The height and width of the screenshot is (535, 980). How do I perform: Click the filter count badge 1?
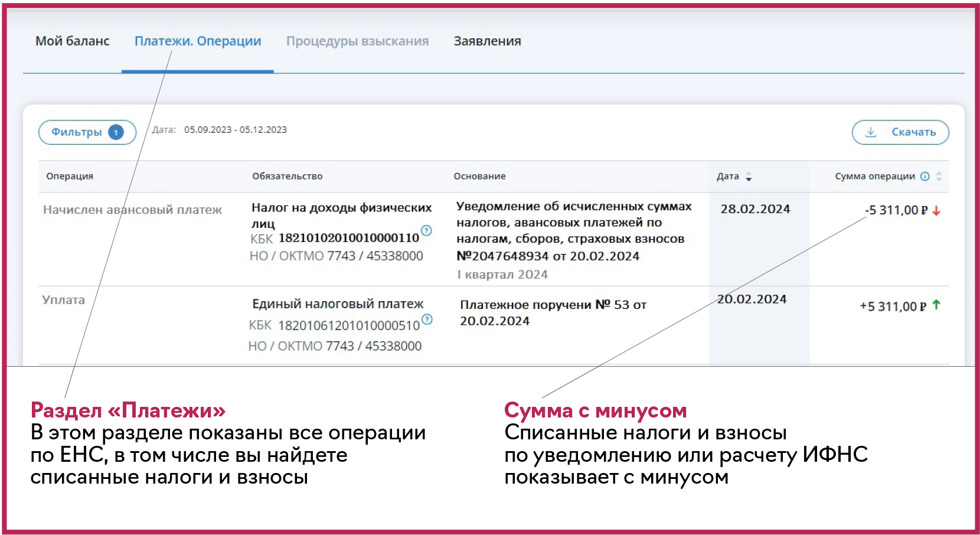(116, 132)
